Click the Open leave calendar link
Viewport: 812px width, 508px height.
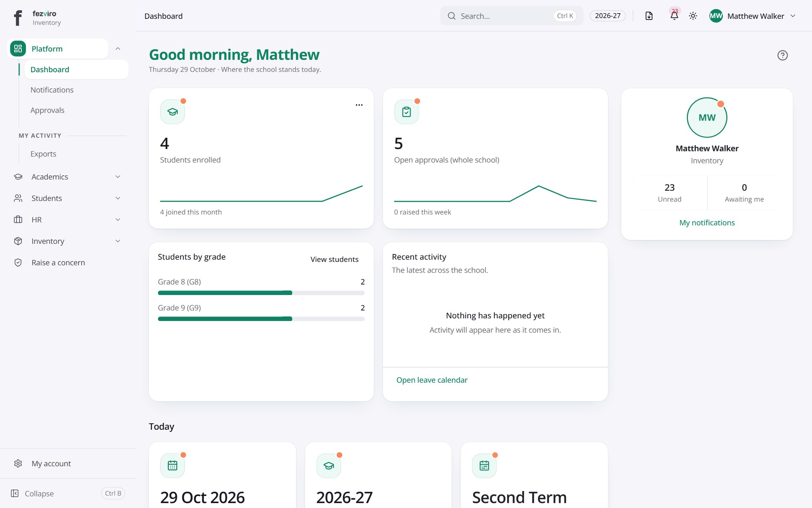[432, 380]
